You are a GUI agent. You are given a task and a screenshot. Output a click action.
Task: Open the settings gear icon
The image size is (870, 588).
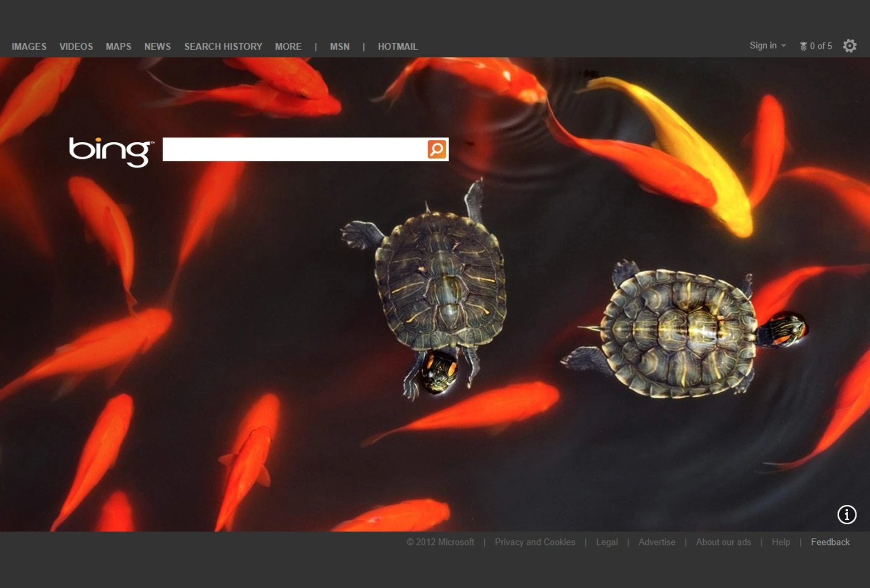[850, 46]
